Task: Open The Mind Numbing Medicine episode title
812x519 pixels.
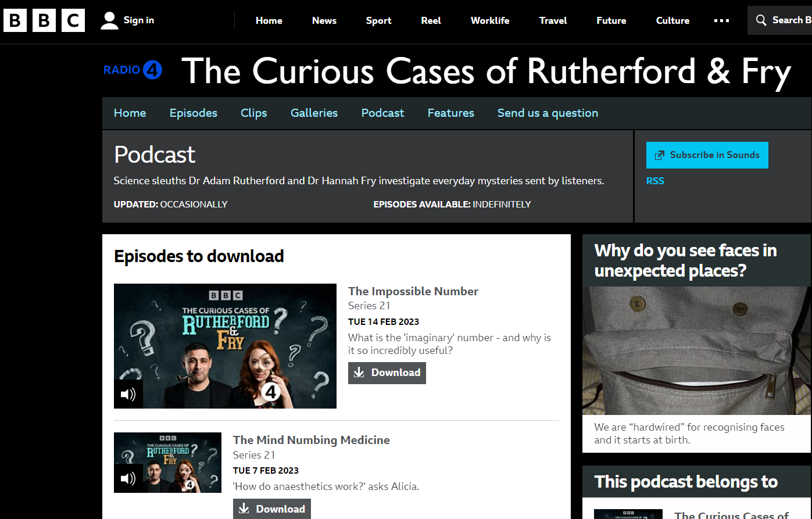Action: pyautogui.click(x=312, y=440)
